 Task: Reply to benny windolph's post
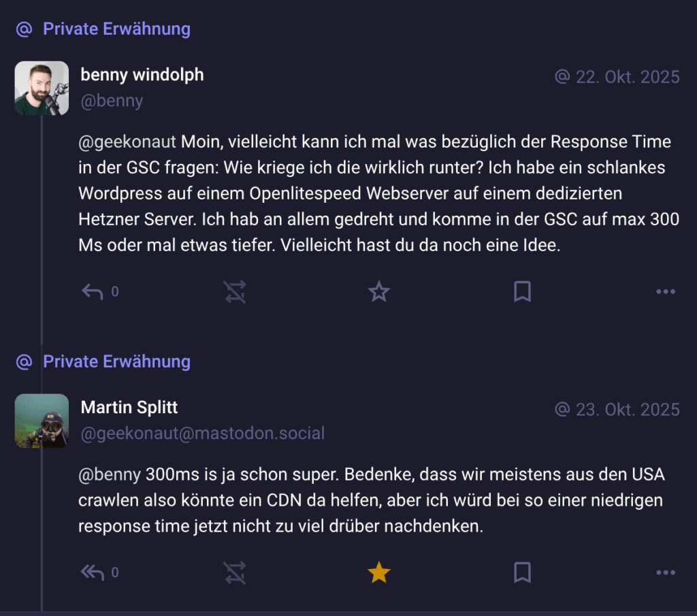(93, 292)
